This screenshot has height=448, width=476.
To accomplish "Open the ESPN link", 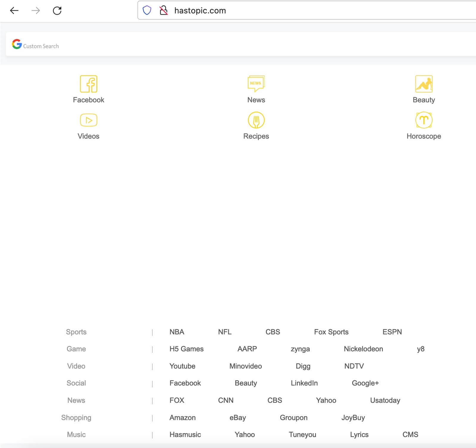I will click(392, 332).
